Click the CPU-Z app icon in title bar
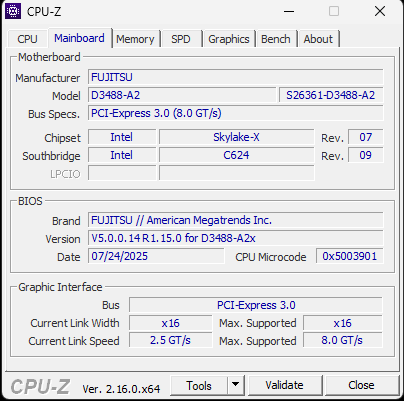This screenshot has height=401, width=404. [x=13, y=11]
